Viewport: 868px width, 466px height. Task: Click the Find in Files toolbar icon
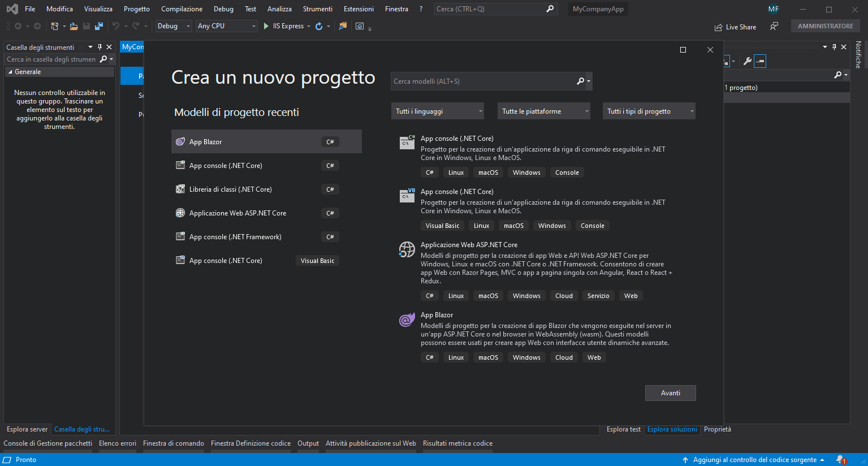click(x=343, y=26)
